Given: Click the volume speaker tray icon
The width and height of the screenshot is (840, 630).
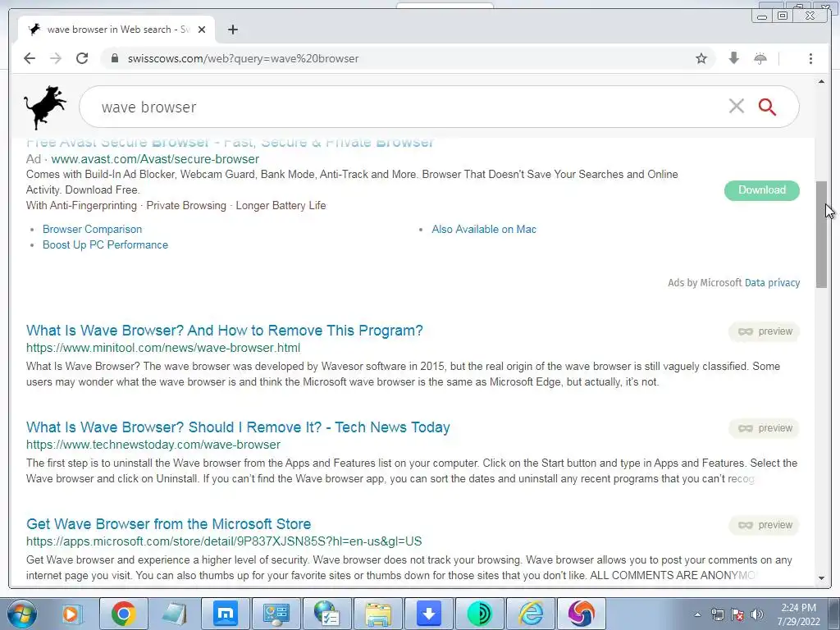Looking at the screenshot, I should click(757, 614).
